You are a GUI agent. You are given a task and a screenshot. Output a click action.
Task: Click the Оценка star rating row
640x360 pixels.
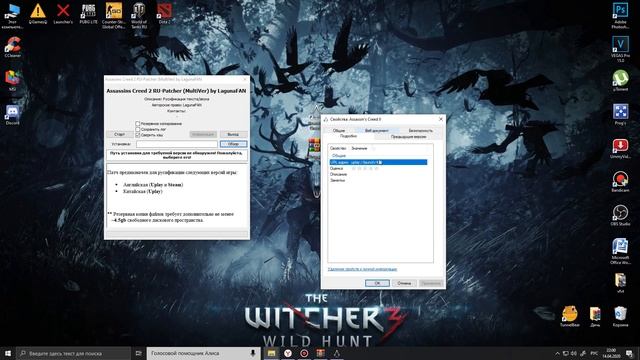(x=378, y=168)
